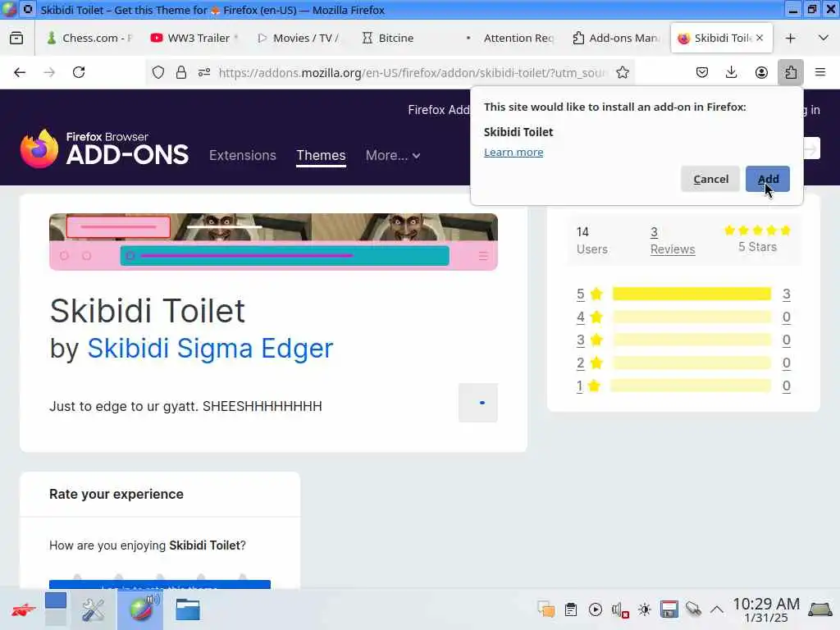840x630 pixels.
Task: Reload the current page
Action: tap(79, 72)
